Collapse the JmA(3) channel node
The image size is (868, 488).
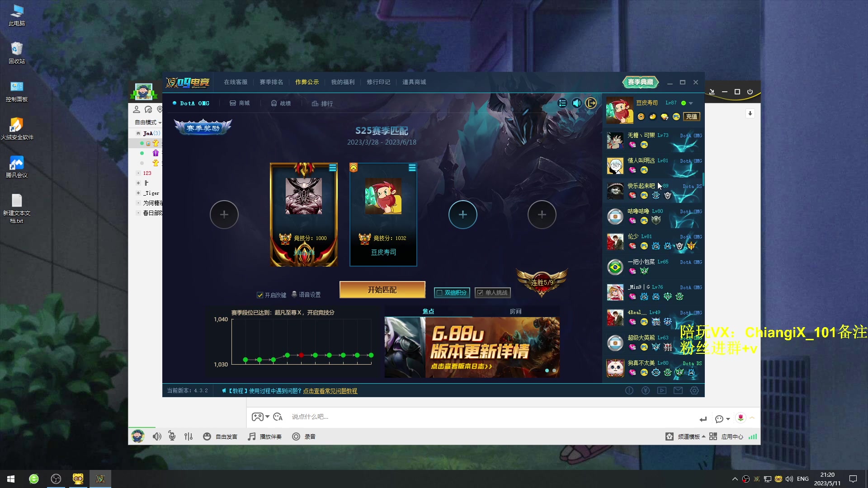[138, 133]
